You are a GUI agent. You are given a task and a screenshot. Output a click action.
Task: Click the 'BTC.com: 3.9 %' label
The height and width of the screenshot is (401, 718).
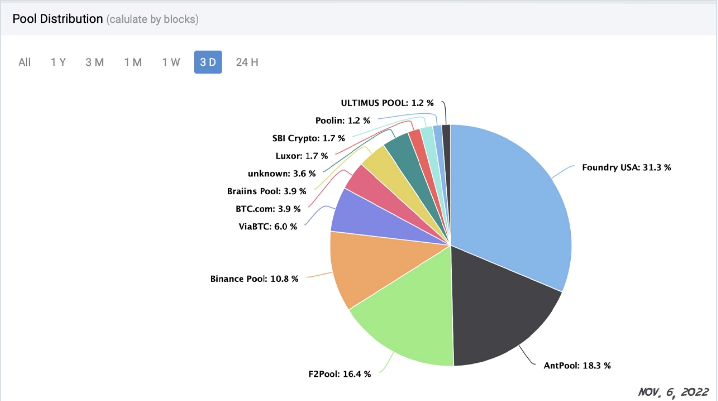pos(268,209)
